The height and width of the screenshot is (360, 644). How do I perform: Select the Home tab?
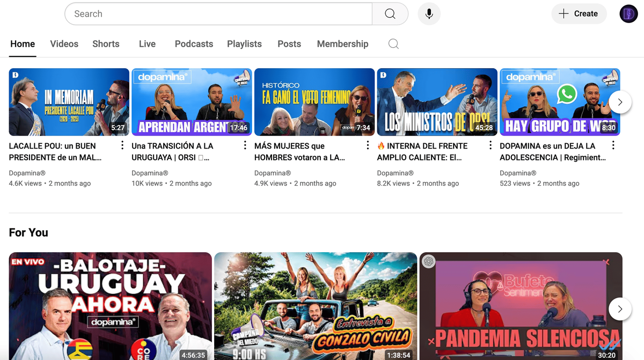point(23,44)
